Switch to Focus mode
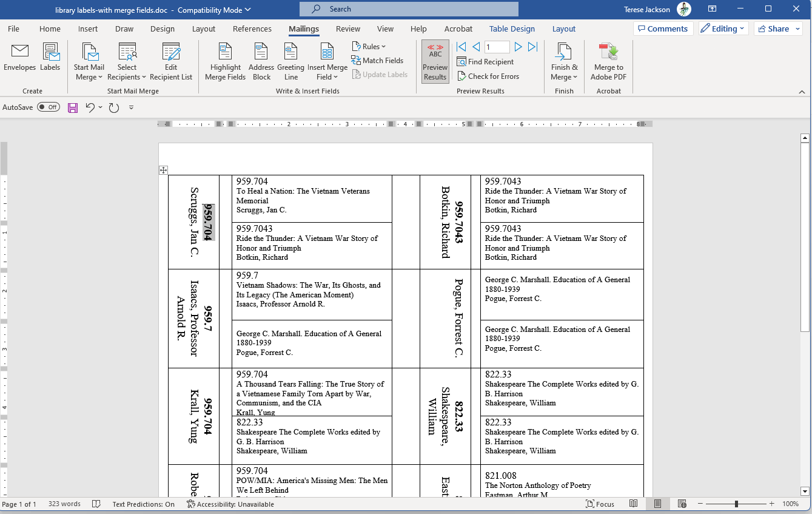This screenshot has height=514, width=812. pyautogui.click(x=600, y=504)
